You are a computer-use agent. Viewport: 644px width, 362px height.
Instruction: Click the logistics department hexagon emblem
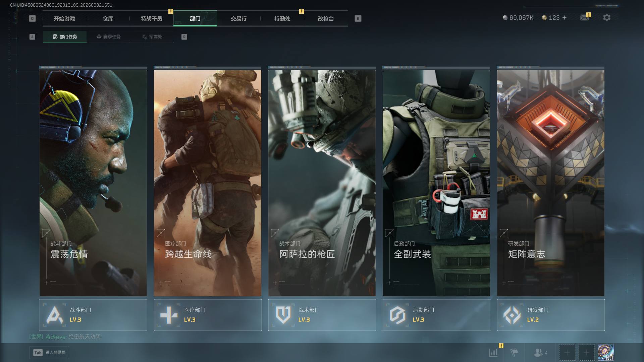397,315
